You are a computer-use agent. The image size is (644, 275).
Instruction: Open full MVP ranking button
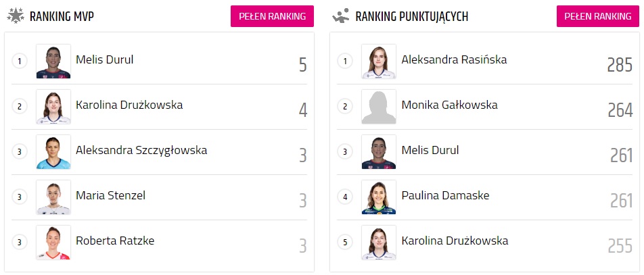(x=272, y=16)
